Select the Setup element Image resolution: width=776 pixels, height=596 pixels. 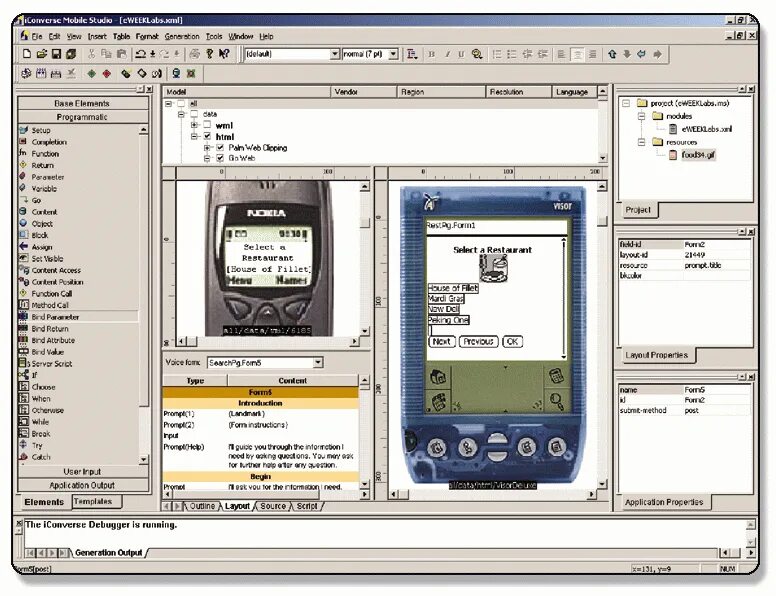point(41,130)
